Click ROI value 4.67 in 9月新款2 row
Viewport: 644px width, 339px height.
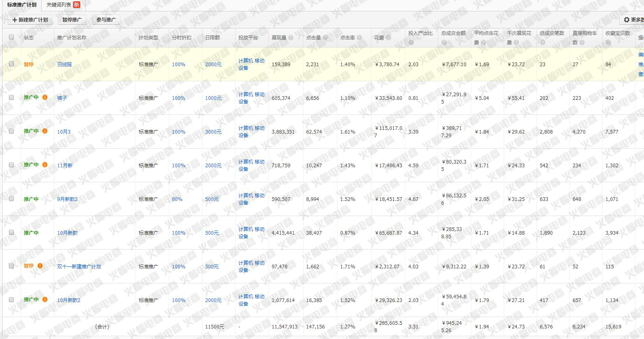(413, 199)
